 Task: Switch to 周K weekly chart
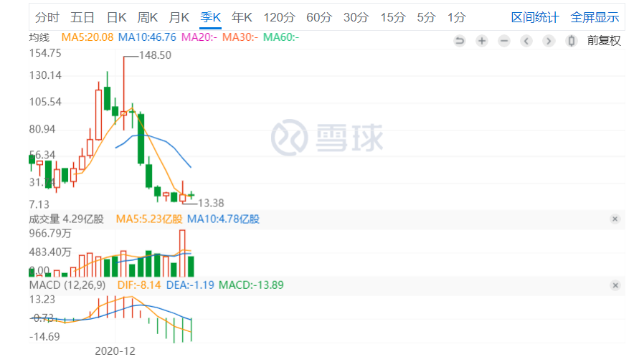(148, 17)
